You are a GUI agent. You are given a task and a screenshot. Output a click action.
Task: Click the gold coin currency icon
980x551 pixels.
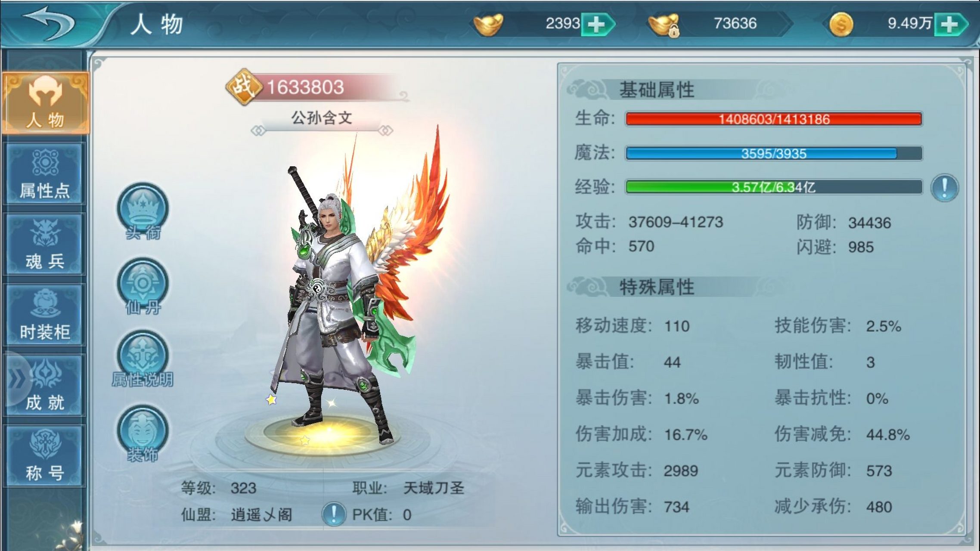(x=841, y=24)
